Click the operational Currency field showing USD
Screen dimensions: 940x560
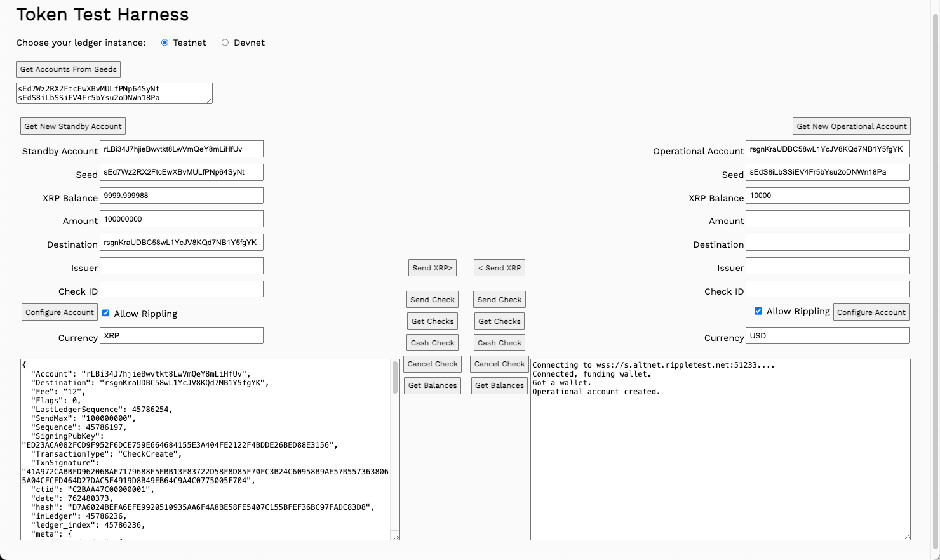[827, 336]
